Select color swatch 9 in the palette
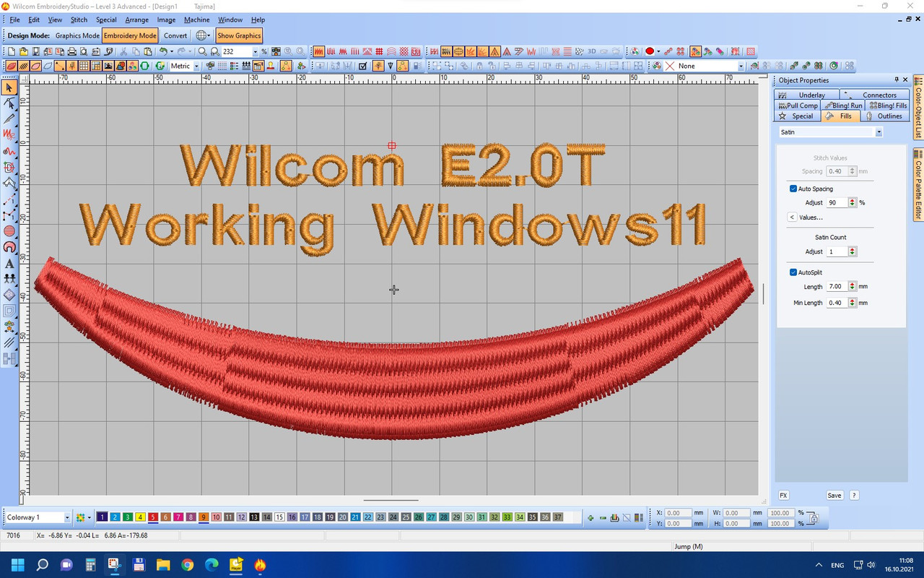 click(204, 517)
